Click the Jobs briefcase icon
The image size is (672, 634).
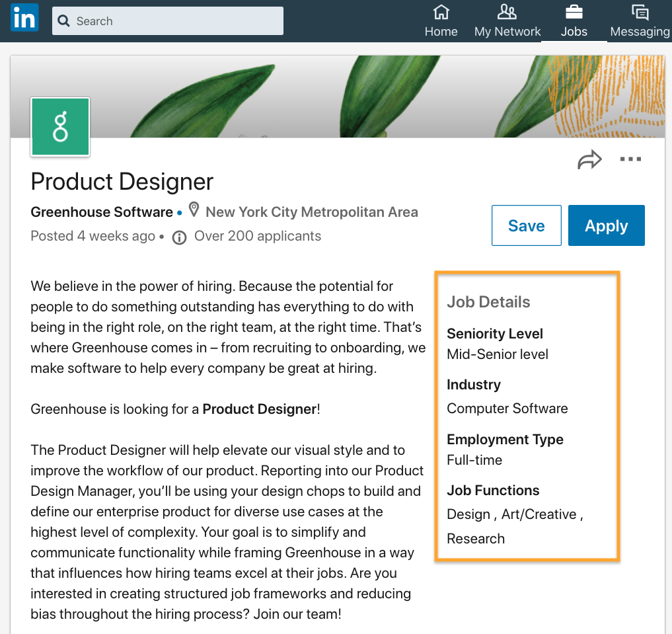pos(574,13)
